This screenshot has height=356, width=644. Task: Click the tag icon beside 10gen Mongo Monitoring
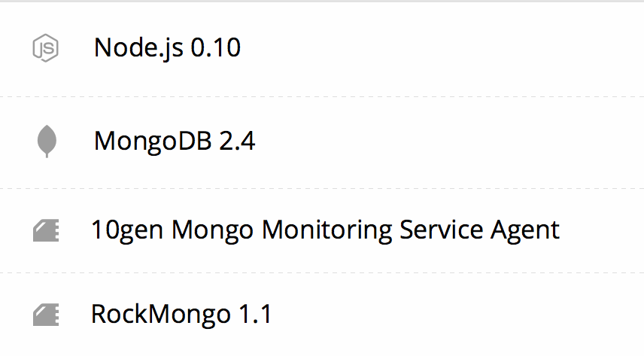(46, 230)
